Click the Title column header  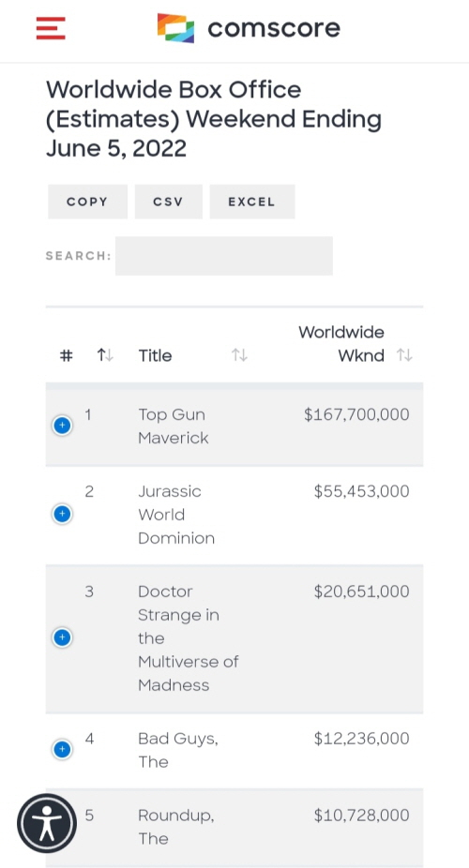(x=155, y=355)
